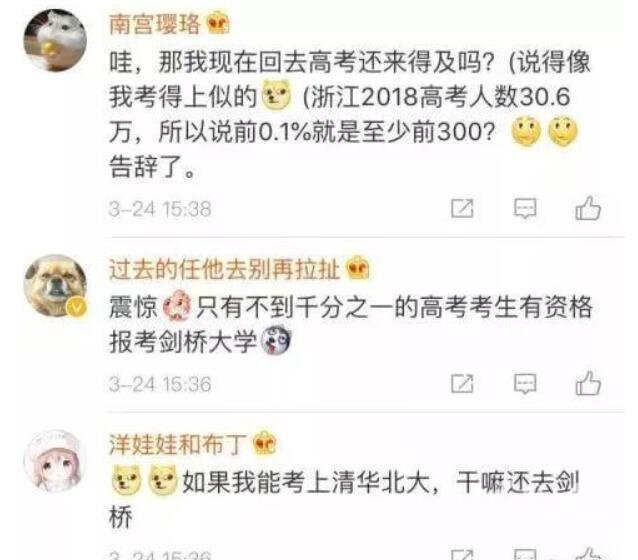Click the 3-24 15:38 timestamp

tap(160, 209)
